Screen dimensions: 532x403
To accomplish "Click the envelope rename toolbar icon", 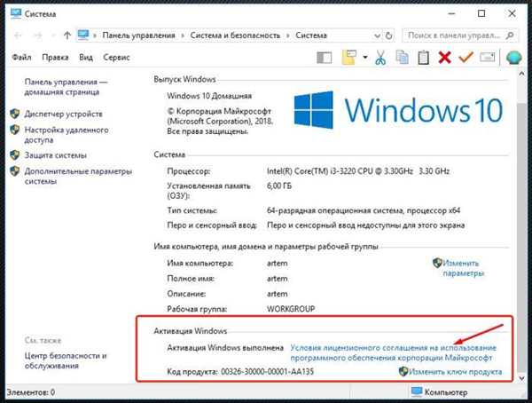I will coord(487,57).
